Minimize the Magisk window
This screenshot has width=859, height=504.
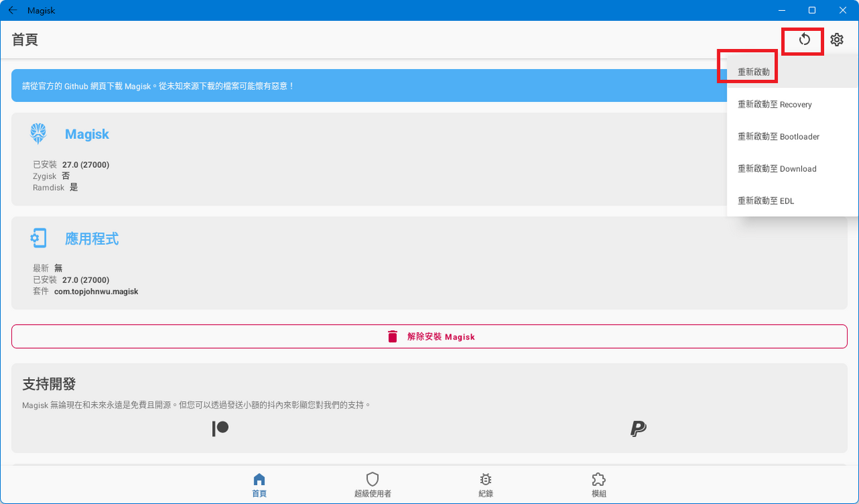[781, 10]
